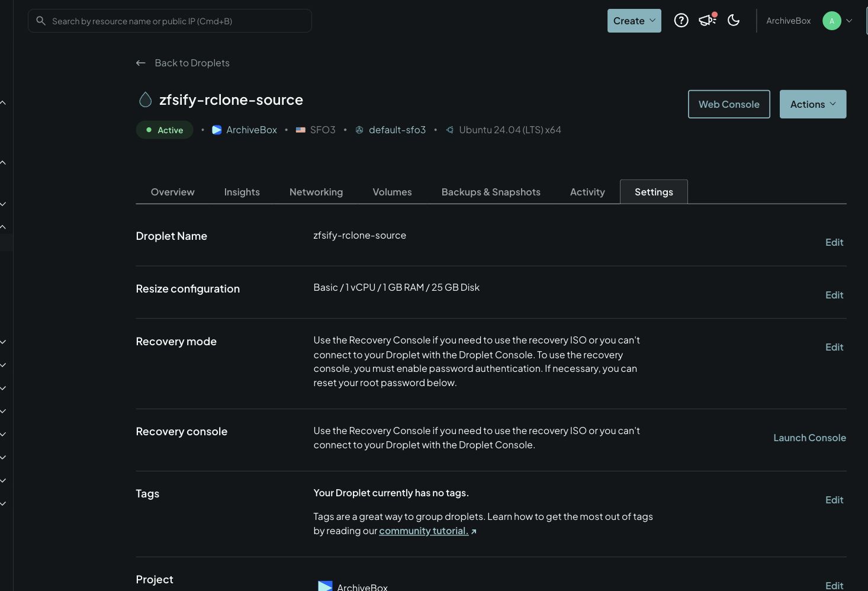Click the droplet icon beside zfsify-rclone-source
The width and height of the screenshot is (868, 591).
[x=145, y=99]
